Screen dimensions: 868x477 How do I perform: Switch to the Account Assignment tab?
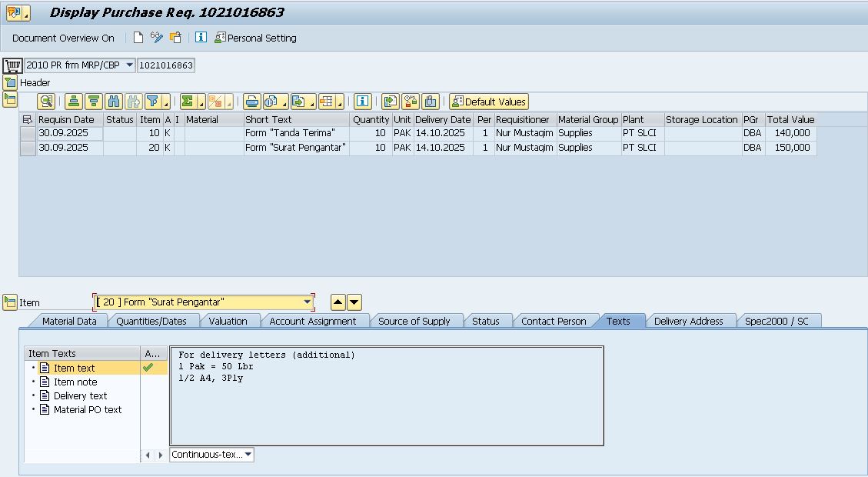pyautogui.click(x=312, y=321)
